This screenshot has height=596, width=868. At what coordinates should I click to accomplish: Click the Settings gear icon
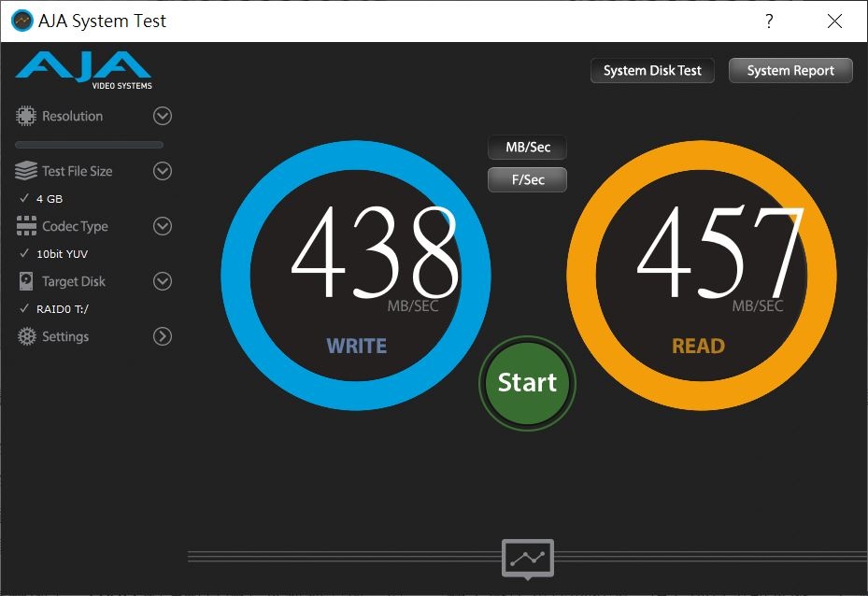(x=26, y=336)
